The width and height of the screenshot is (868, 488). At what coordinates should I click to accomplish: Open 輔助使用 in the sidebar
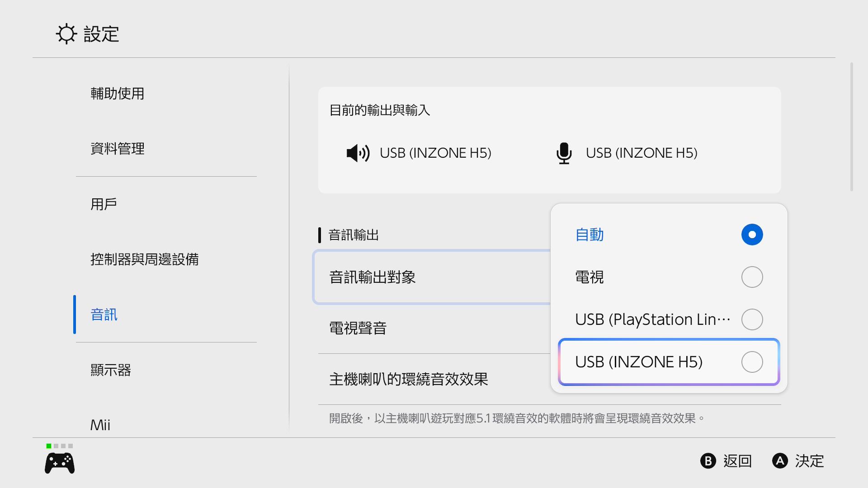click(x=118, y=94)
